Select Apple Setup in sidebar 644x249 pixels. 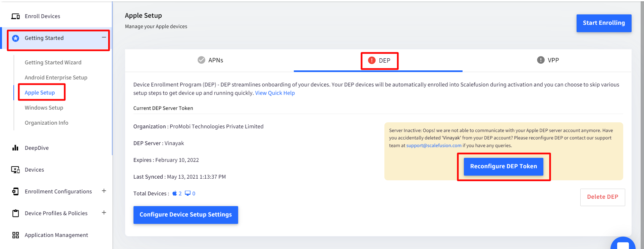[x=40, y=92]
